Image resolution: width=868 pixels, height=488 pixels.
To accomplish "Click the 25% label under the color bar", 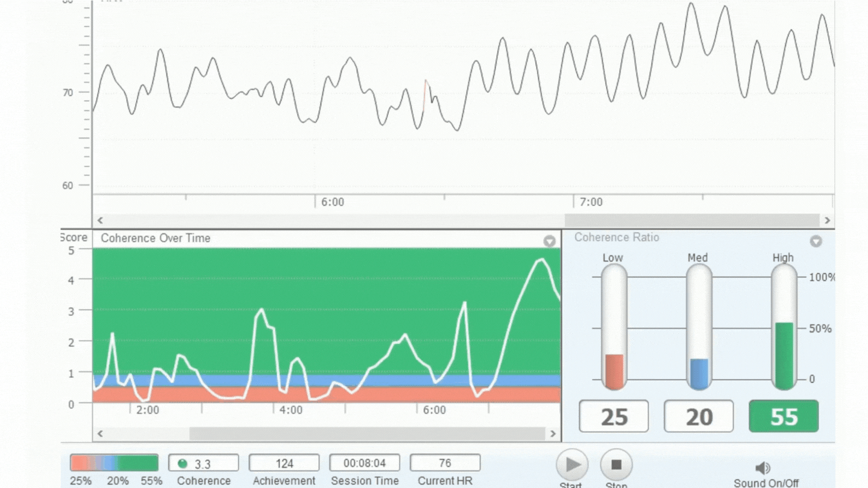I will coord(81,481).
